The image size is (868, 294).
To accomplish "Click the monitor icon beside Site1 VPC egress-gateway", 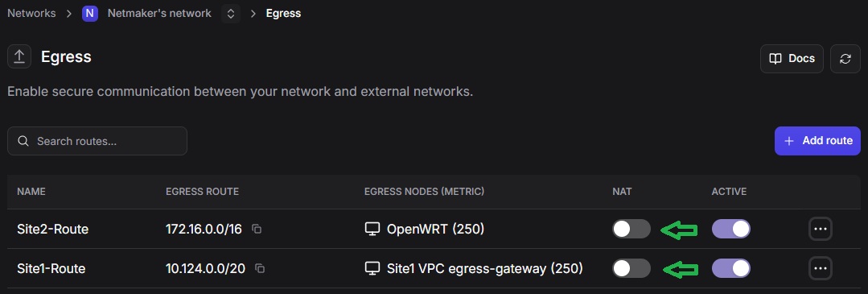I will (372, 268).
